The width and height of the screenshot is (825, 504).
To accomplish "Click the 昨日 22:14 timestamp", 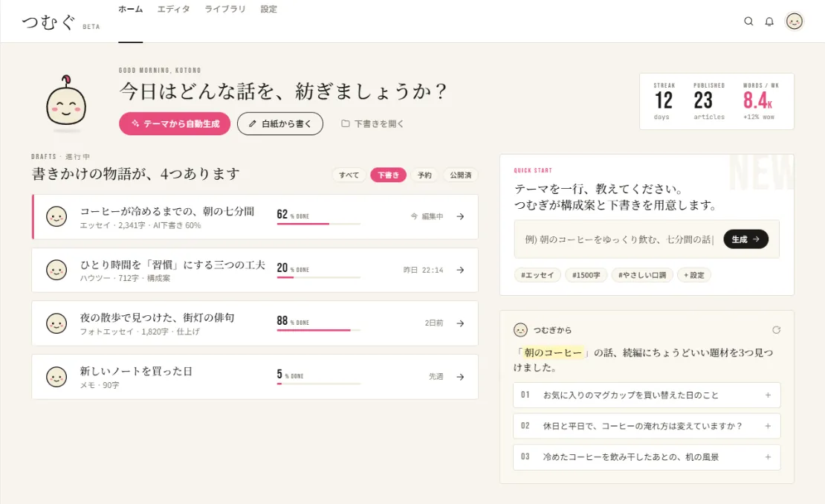I will coord(423,270).
